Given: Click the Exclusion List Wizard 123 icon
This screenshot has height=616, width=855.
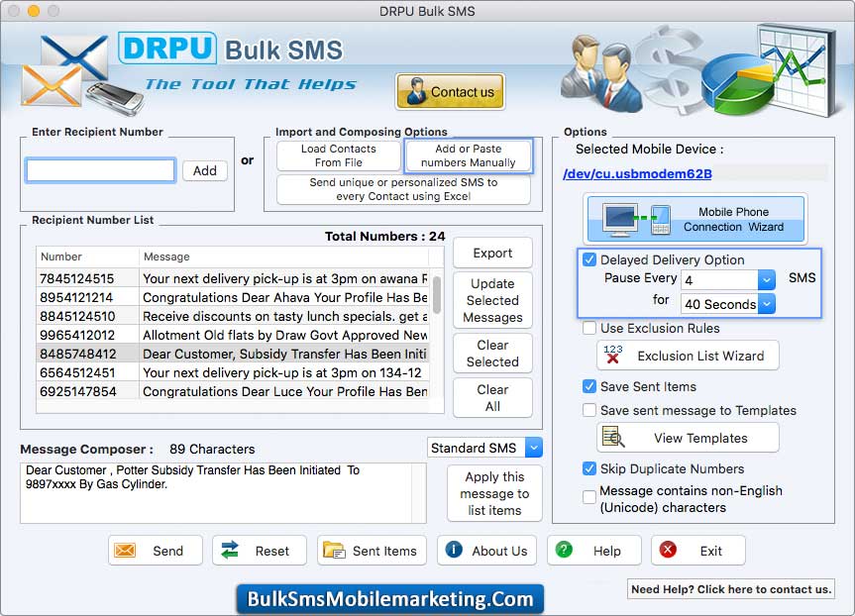Looking at the screenshot, I should [x=613, y=355].
